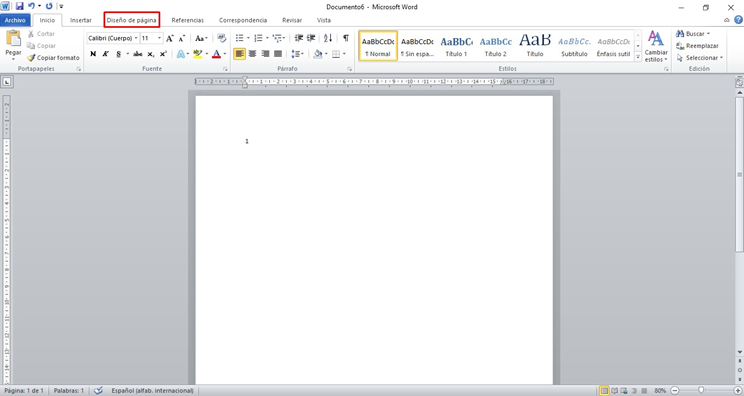Click Reemplazar button
This screenshot has width=744, height=396.
pyautogui.click(x=697, y=46)
